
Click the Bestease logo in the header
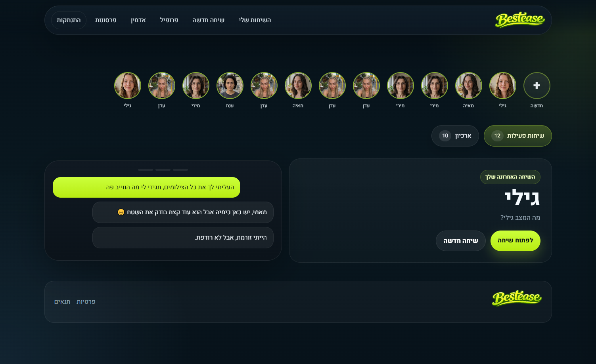pos(519,20)
